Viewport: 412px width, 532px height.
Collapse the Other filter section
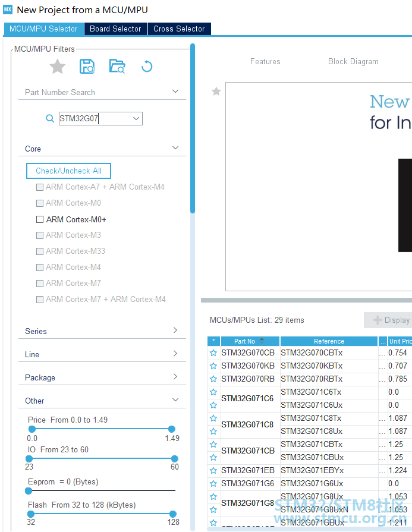tap(175, 399)
